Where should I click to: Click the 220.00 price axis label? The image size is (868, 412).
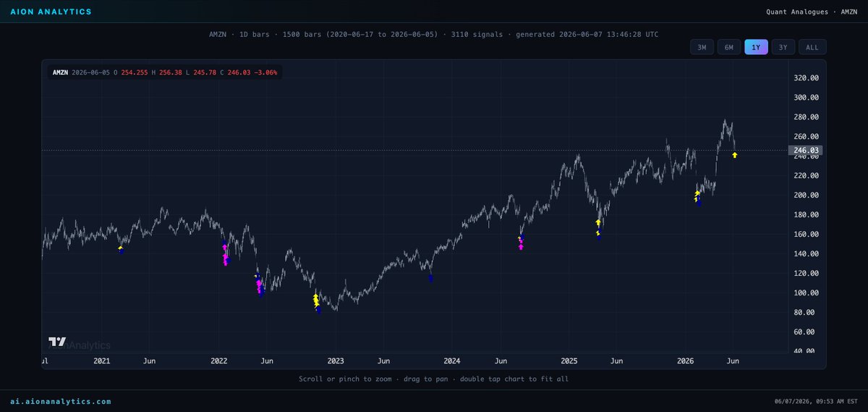point(805,175)
